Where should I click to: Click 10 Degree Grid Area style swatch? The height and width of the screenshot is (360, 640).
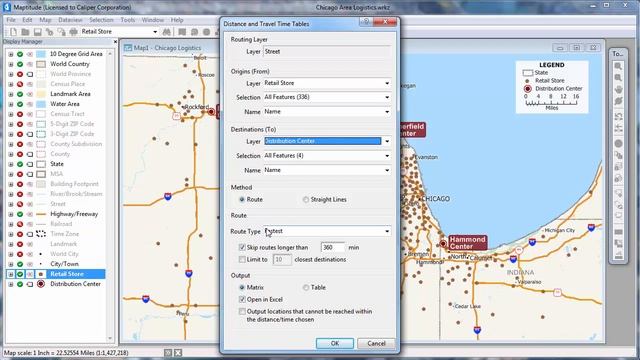(x=41, y=54)
